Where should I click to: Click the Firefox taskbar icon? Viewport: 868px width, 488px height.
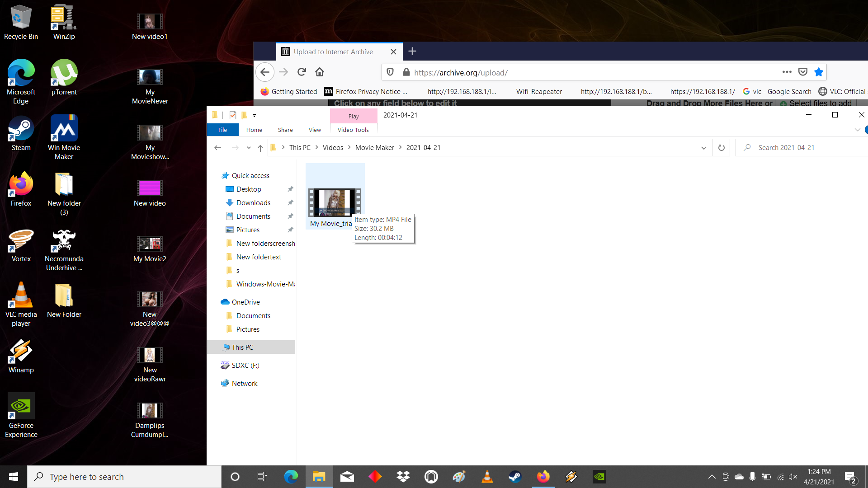(x=542, y=476)
